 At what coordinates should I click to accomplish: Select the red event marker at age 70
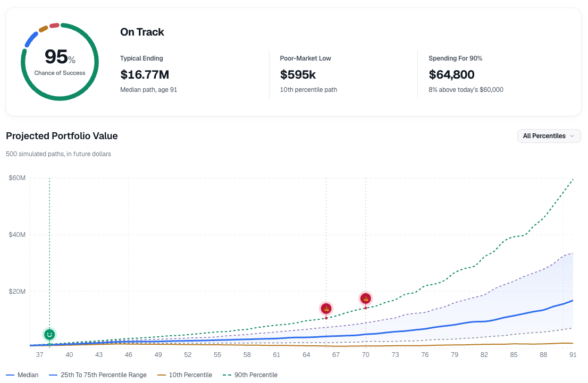(366, 299)
